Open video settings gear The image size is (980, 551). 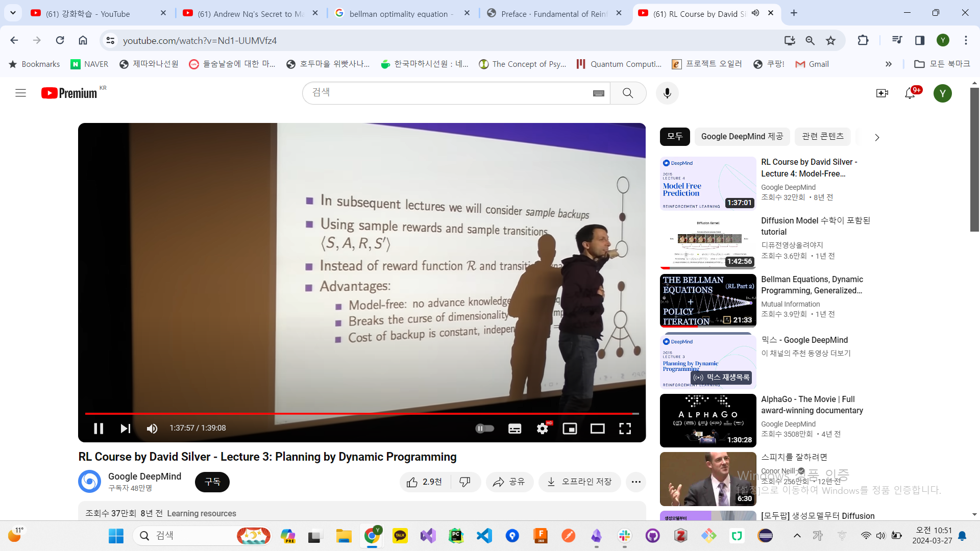542,429
